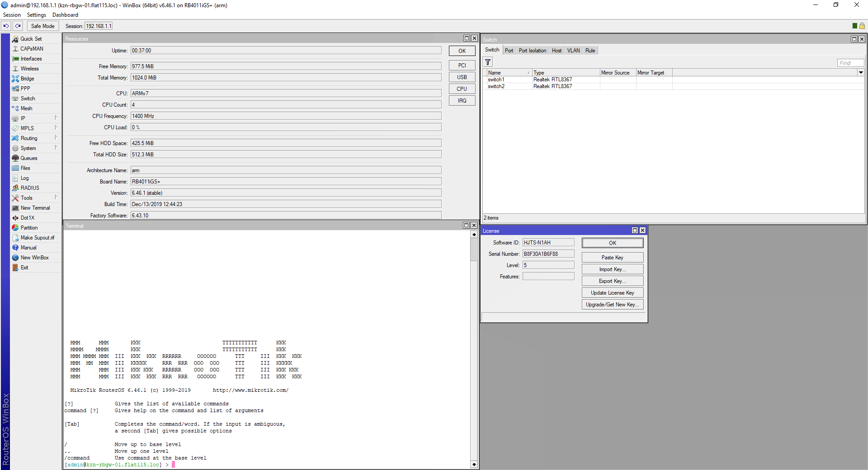The height and width of the screenshot is (470, 868).
Task: Click the Terminal scrollbar up arrow
Action: (474, 235)
